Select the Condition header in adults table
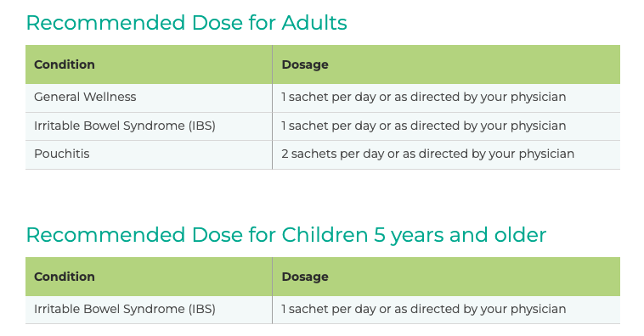This screenshot has width=644, height=336. point(65,64)
